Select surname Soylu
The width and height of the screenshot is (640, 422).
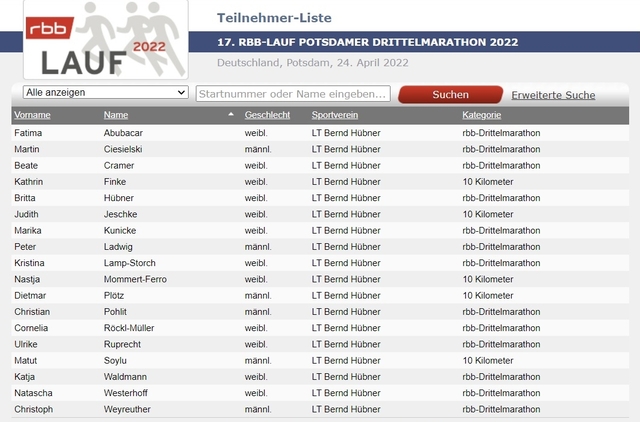point(115,361)
